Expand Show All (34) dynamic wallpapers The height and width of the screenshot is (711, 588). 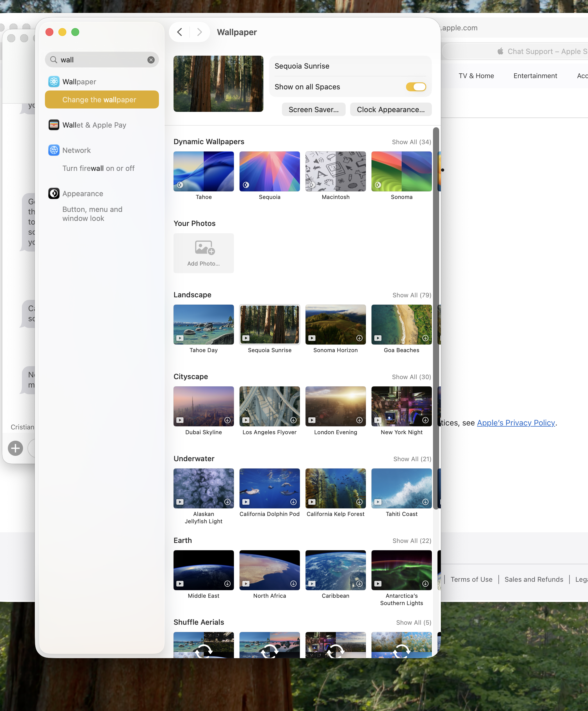tap(411, 142)
